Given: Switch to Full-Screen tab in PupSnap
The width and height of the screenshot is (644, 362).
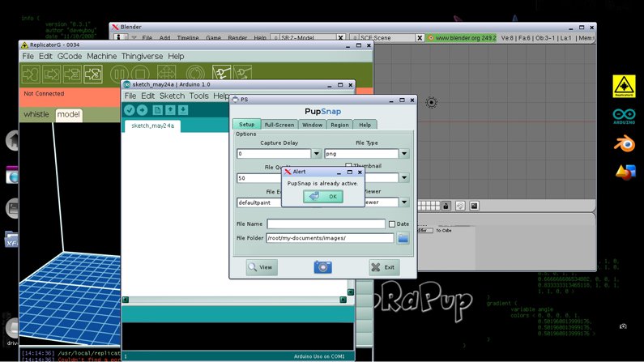Looking at the screenshot, I should (x=279, y=125).
